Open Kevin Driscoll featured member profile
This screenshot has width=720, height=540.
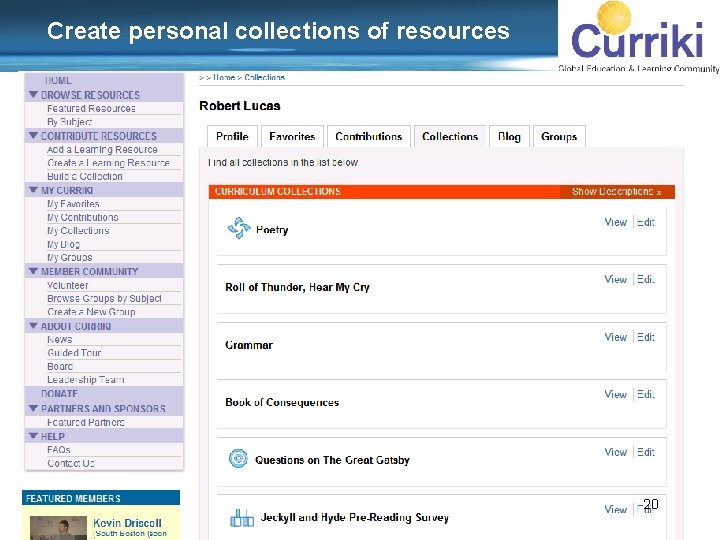pos(127,523)
